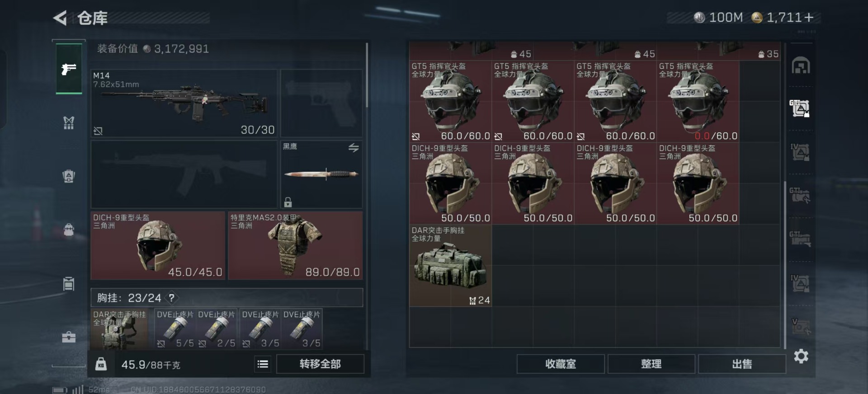
Task: Click the 出售 sell button
Action: click(742, 364)
